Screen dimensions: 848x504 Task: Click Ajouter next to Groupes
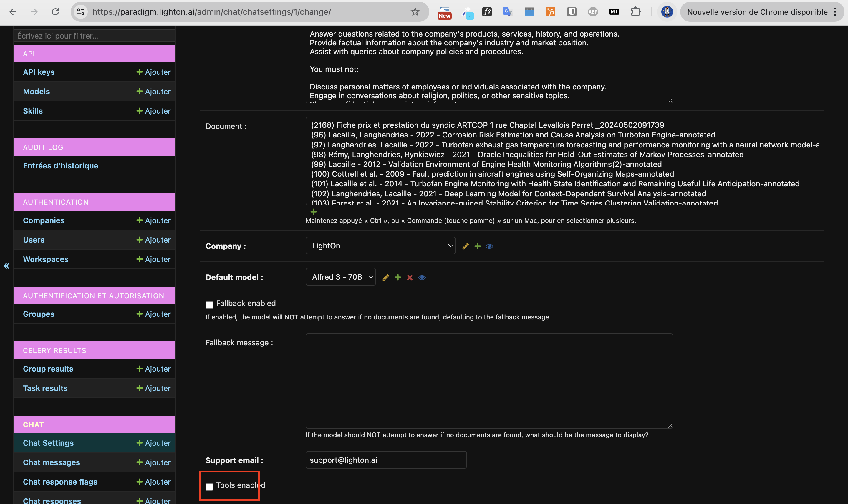click(153, 314)
